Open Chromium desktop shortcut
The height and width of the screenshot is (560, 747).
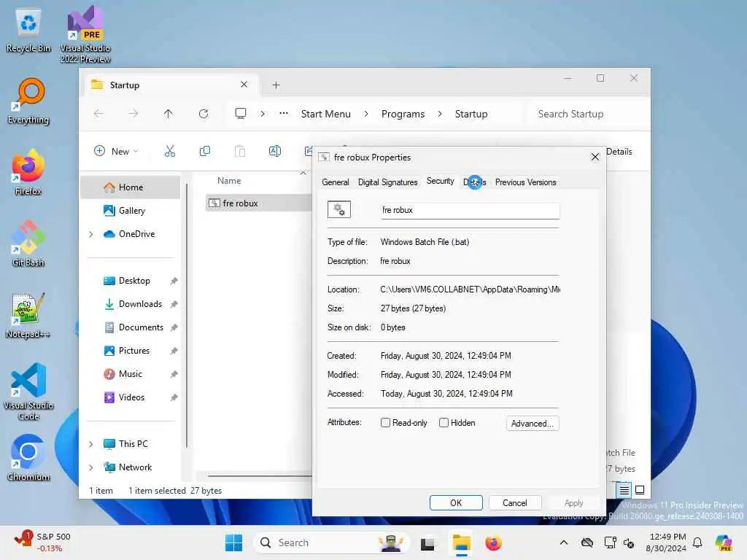point(28,458)
